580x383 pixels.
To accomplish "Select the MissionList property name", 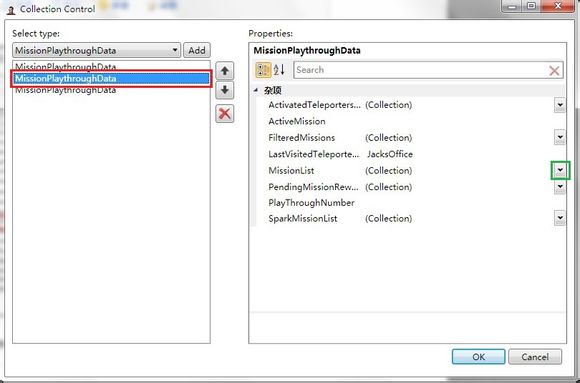I will 291,171.
